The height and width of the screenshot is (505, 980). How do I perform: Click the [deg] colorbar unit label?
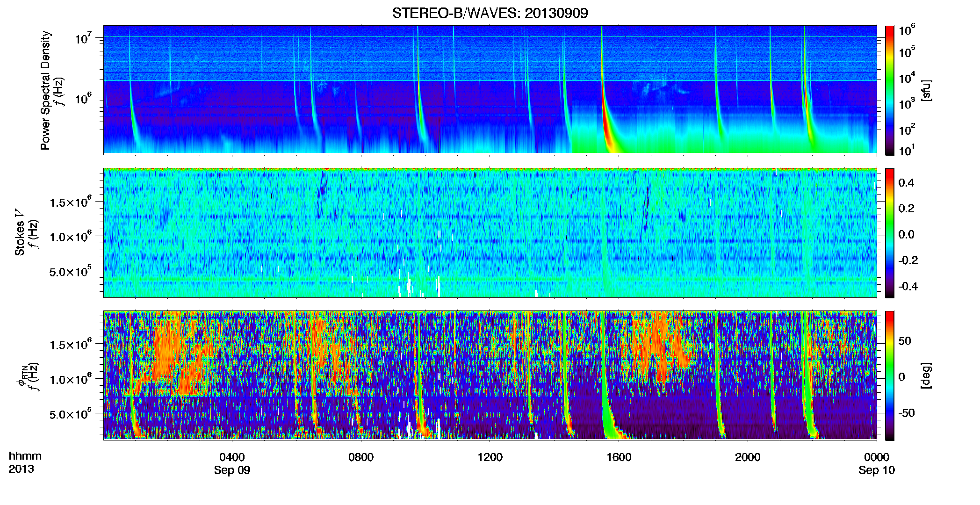click(x=926, y=375)
